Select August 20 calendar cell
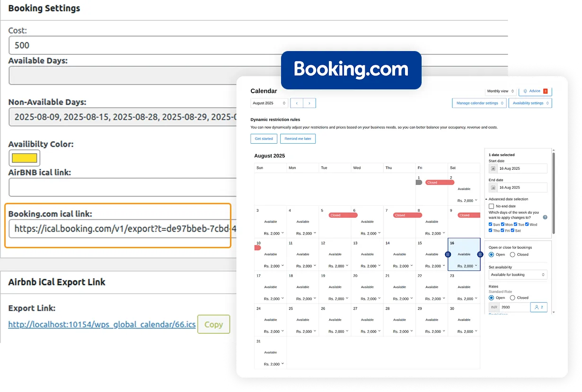Viewport: 582px width, 392px height. tap(367, 287)
